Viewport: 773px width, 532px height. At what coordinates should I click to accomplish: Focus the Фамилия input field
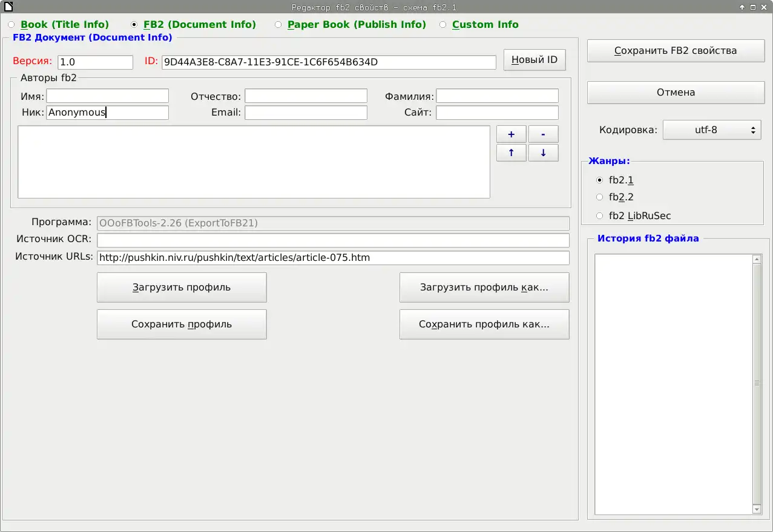point(497,96)
